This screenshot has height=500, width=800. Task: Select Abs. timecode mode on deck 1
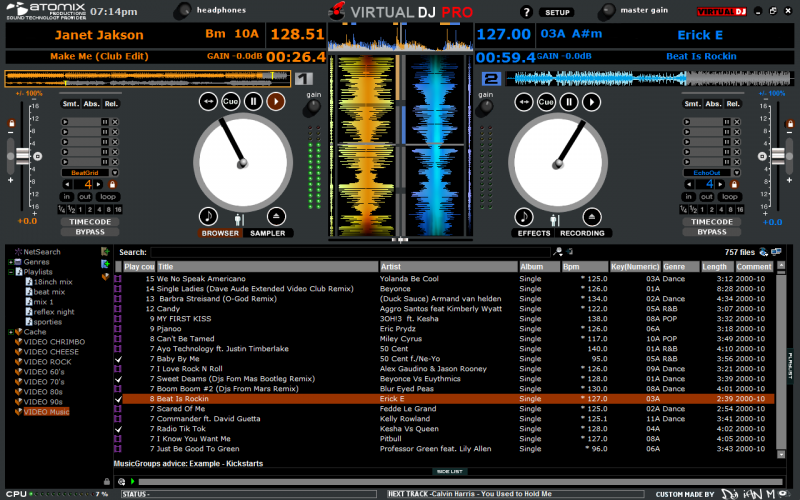pyautogui.click(x=91, y=104)
